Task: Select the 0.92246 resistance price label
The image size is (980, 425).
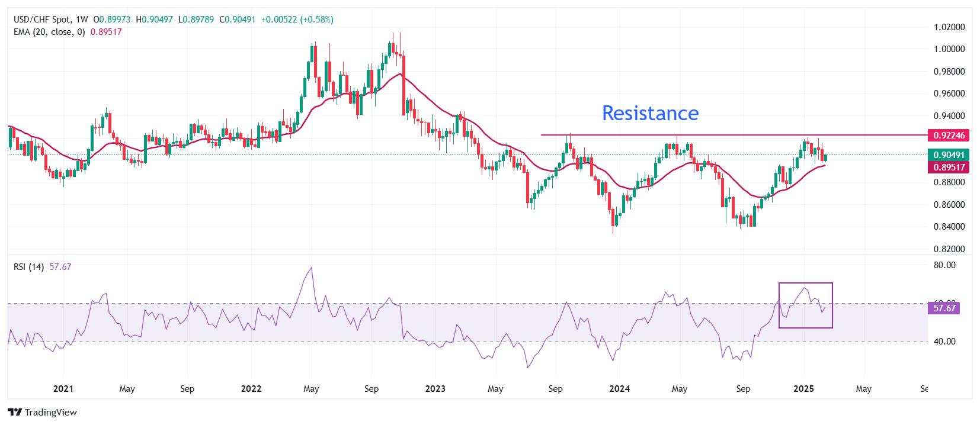Action: [949, 136]
